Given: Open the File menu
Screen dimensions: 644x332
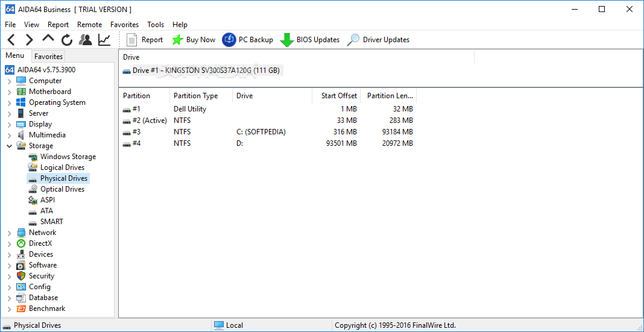Looking at the screenshot, I should pos(10,25).
